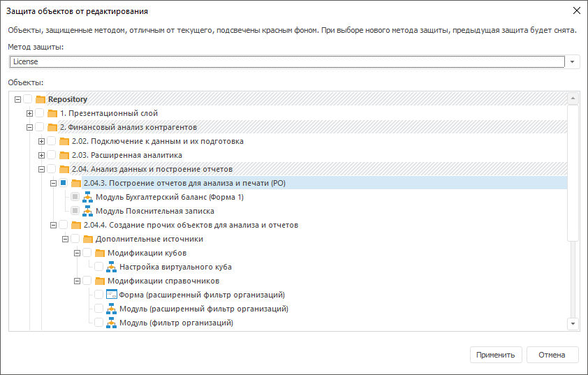This screenshot has width=588, height=375.
Task: Click the Настройка виртуального куба icon
Action: pos(112,267)
